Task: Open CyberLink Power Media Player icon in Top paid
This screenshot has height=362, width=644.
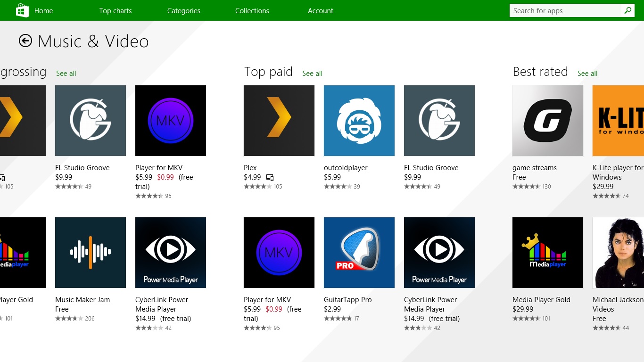Action: click(439, 253)
